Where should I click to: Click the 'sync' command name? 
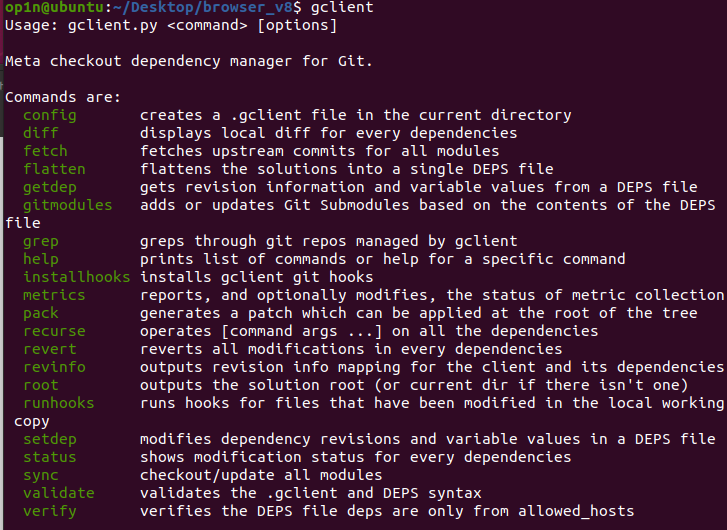[x=41, y=475]
